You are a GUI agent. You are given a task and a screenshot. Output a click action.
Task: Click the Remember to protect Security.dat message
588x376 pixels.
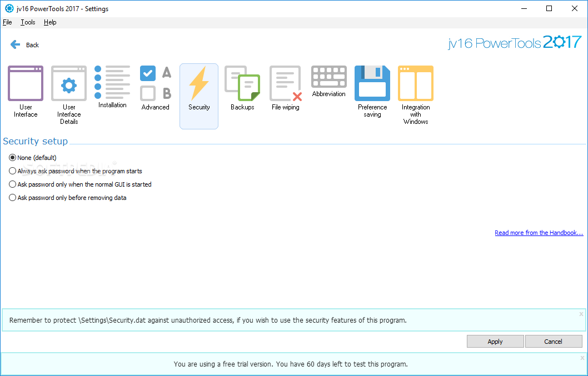[208, 320]
